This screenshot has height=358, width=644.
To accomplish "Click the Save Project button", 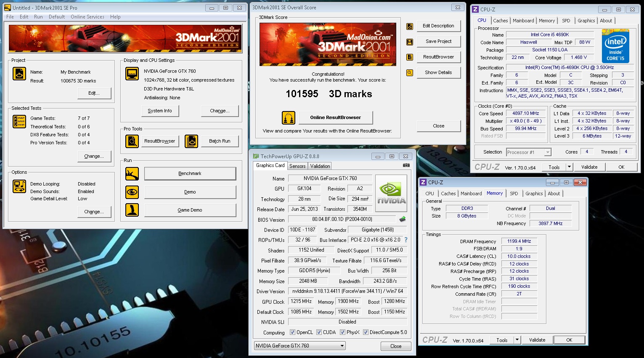I will (438, 41).
